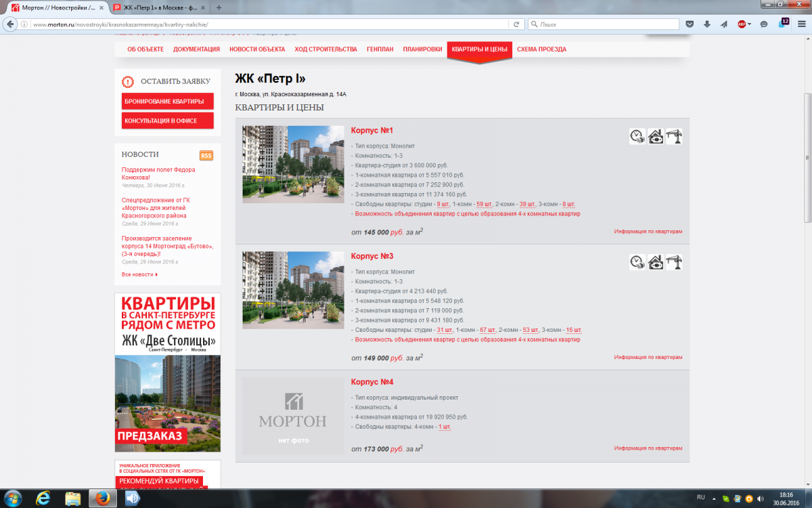Click the 1 шт. link in Корпус №4
Image resolution: width=812 pixels, height=508 pixels.
click(x=445, y=427)
